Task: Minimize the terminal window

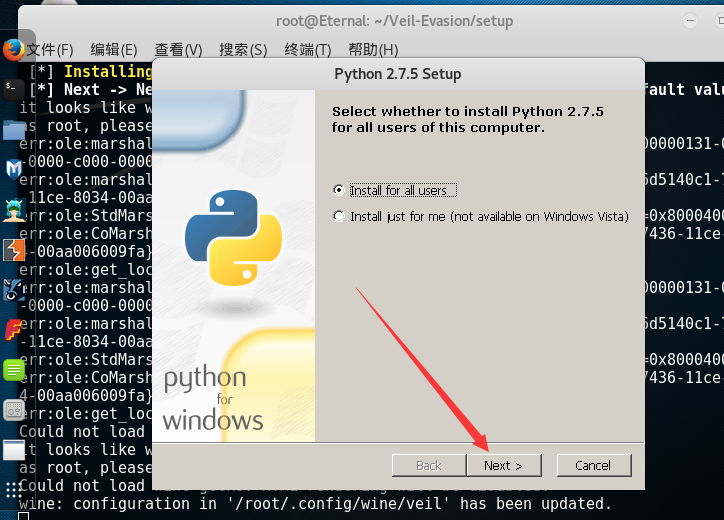Action: coord(690,21)
